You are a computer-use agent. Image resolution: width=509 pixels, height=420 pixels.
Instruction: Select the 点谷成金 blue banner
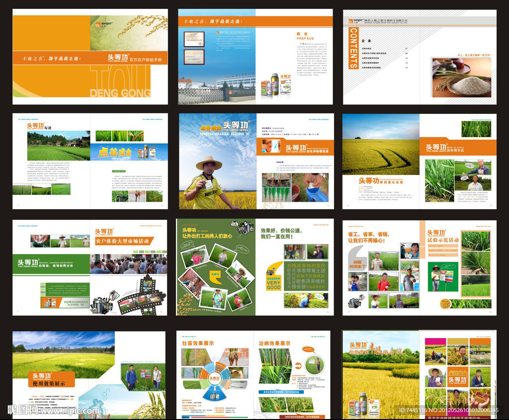pyautogui.click(x=129, y=152)
